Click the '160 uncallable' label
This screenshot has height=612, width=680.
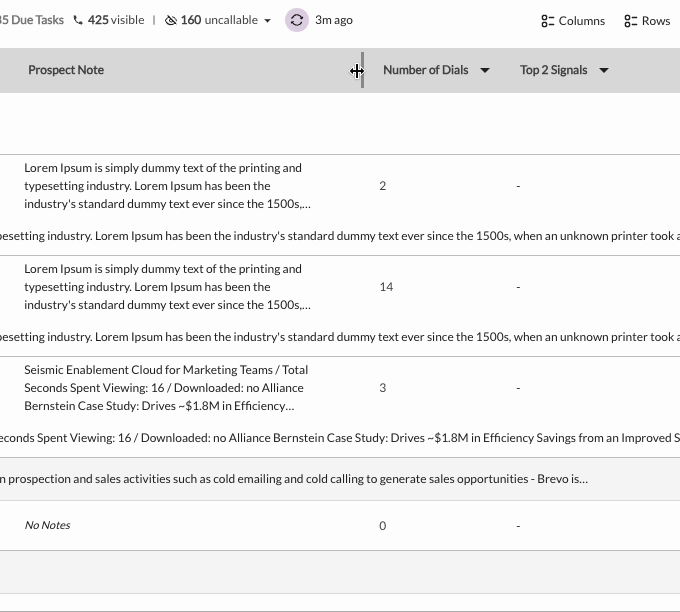coord(219,20)
